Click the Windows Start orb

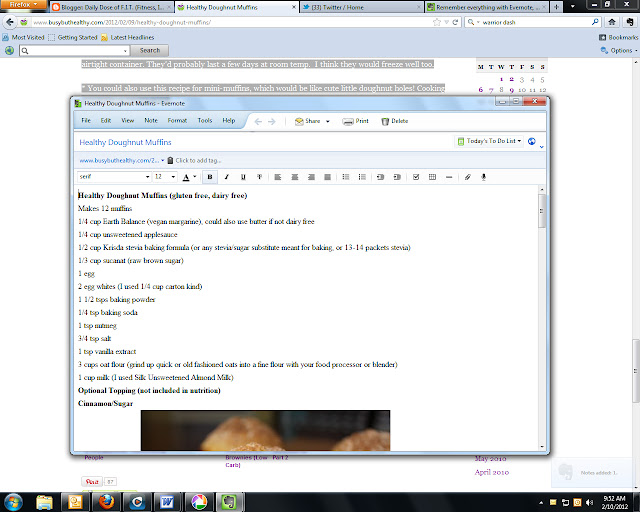13,502
